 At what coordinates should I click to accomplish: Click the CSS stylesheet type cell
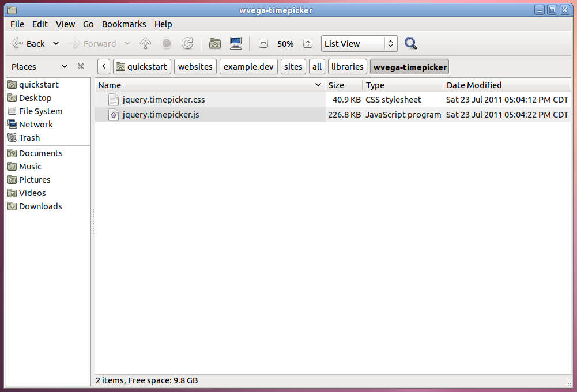[393, 100]
